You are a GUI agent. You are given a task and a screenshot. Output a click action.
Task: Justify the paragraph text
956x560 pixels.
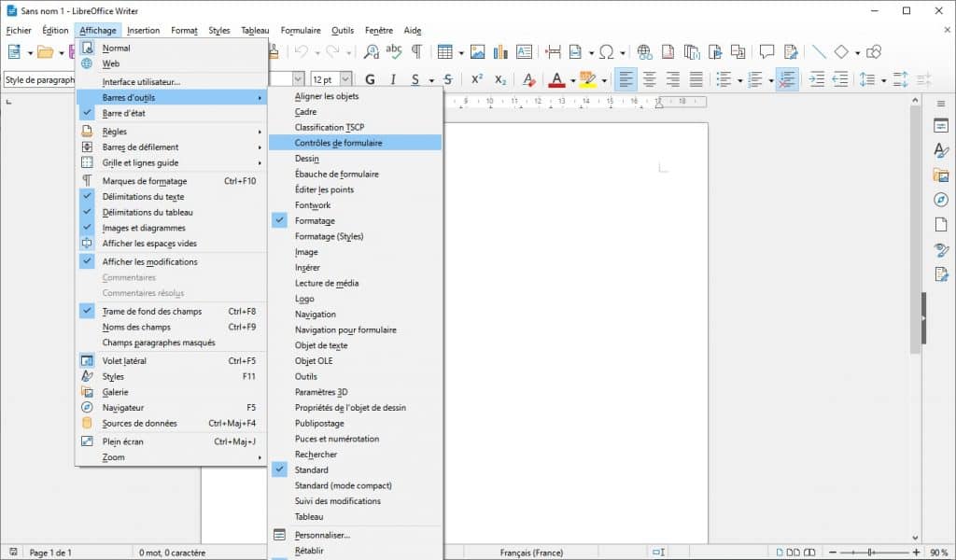pyautogui.click(x=696, y=79)
